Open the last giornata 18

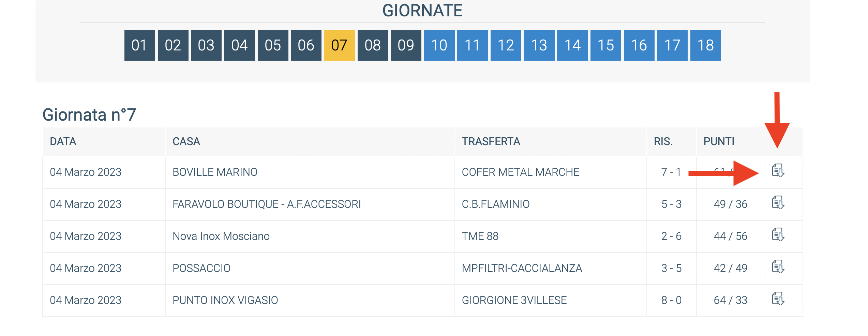point(705,45)
